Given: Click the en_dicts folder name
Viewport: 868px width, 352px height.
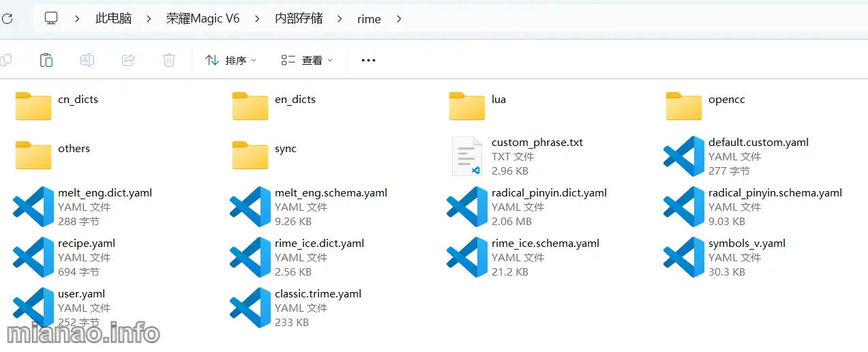Looking at the screenshot, I should click(x=295, y=99).
